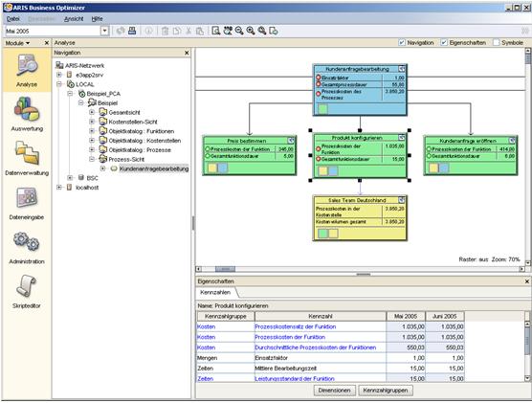Enable the Symbole checkbox
This screenshot has height=403, width=532.
click(x=496, y=43)
